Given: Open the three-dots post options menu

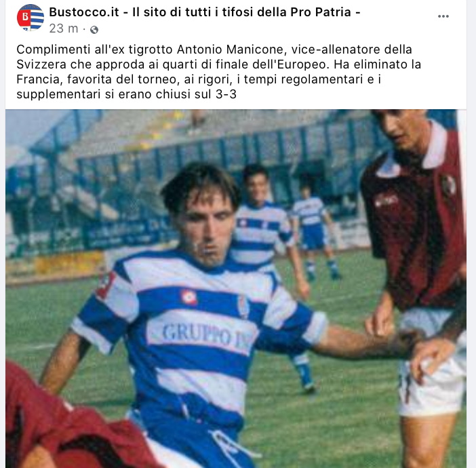Looking at the screenshot, I should [x=443, y=17].
